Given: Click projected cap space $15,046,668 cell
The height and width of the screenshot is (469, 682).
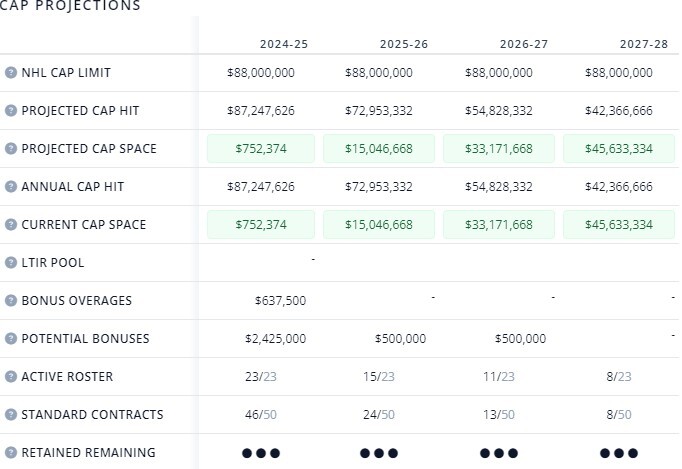Looking at the screenshot, I should pyautogui.click(x=379, y=148).
